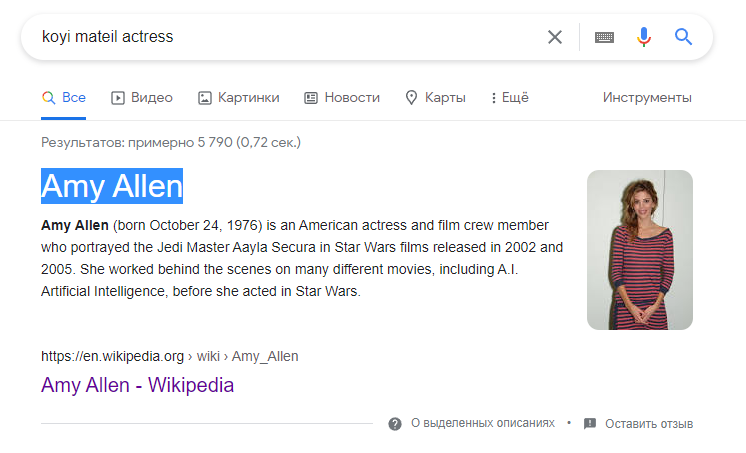Open the Карты tab
The height and width of the screenshot is (453, 746).
[435, 98]
